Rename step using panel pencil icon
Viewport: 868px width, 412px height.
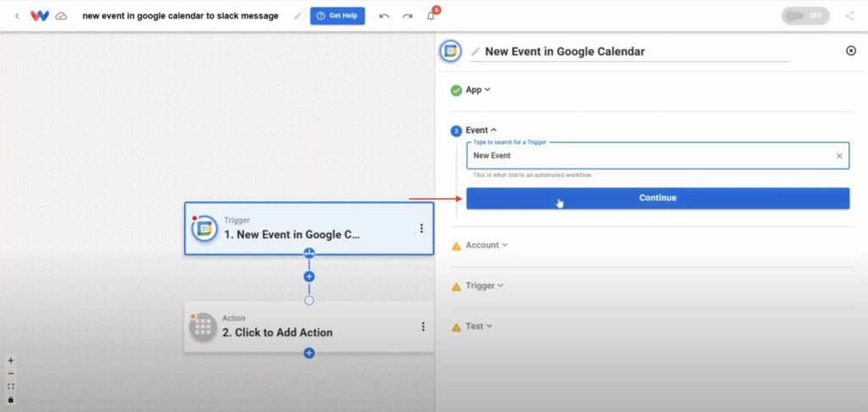coord(475,52)
